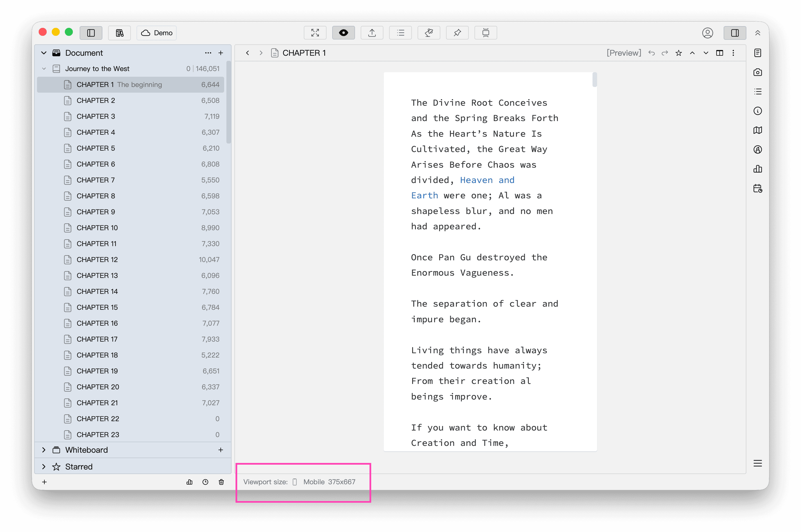Open the circled A icon

point(757,149)
